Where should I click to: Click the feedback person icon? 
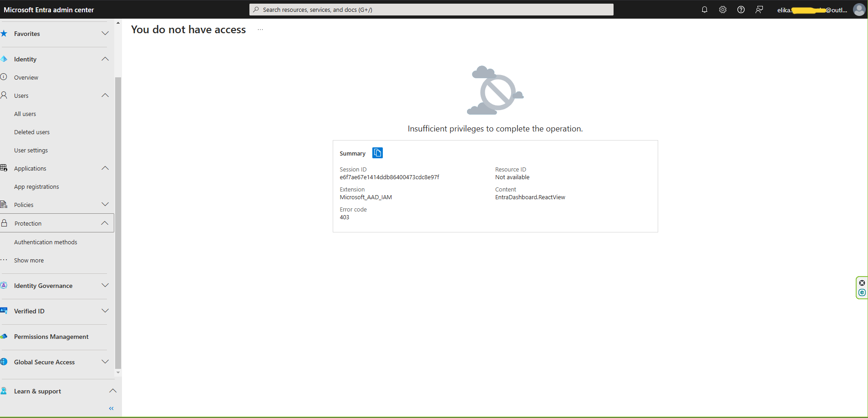point(759,10)
